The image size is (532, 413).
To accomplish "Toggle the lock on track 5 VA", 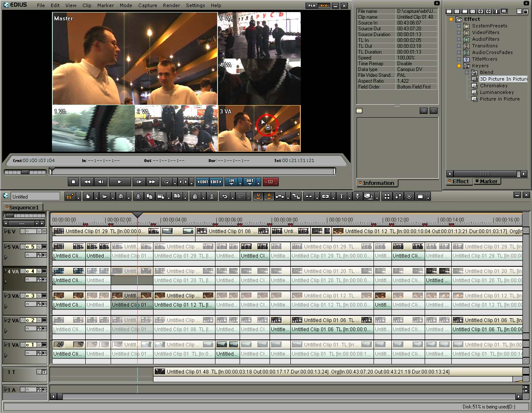I will click(23, 247).
